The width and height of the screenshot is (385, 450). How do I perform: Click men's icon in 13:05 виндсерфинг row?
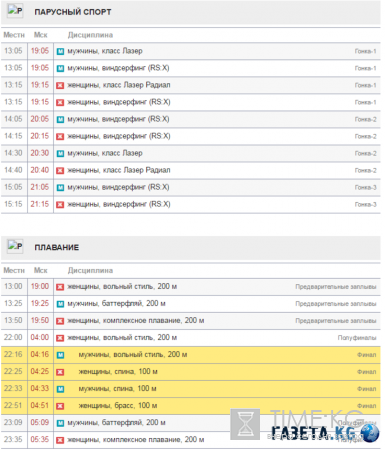(x=60, y=69)
